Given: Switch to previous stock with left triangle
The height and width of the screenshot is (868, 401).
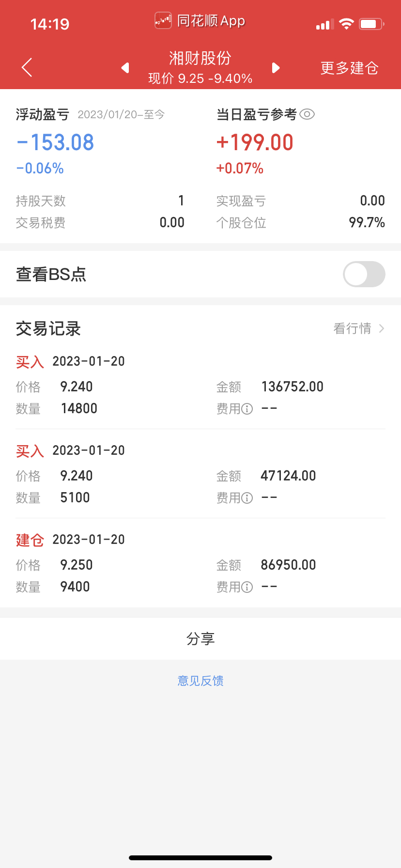Looking at the screenshot, I should (125, 68).
